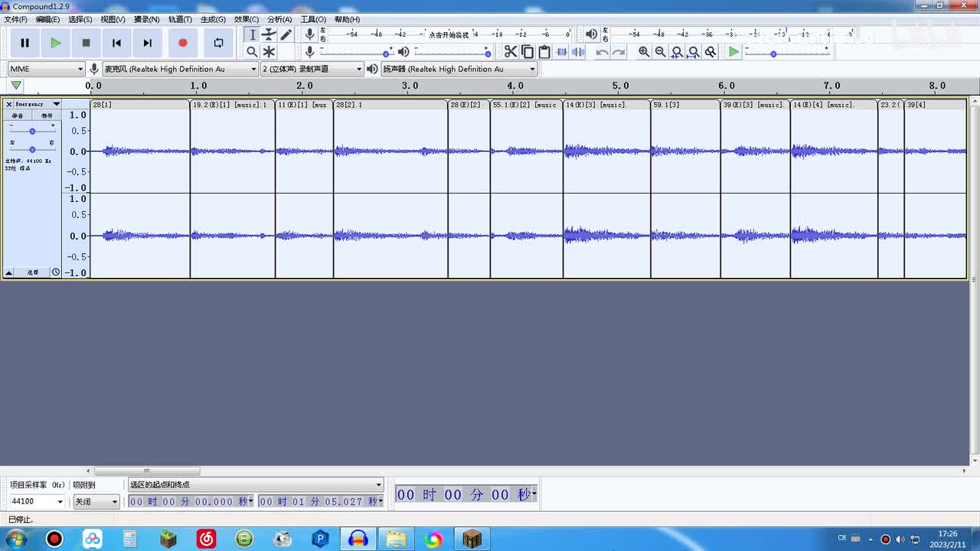This screenshot has height=551, width=980.
Task: Toggle the track solo button 独奏
Action: [47, 116]
